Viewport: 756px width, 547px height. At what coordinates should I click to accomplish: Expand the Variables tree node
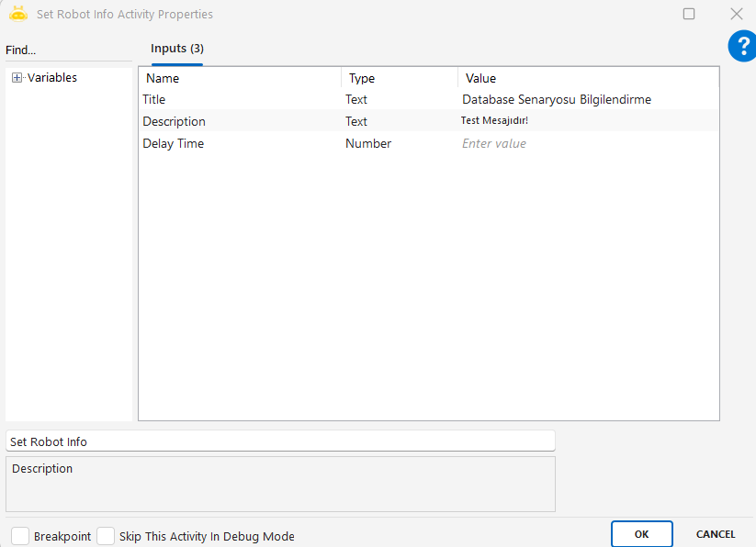[x=17, y=78]
